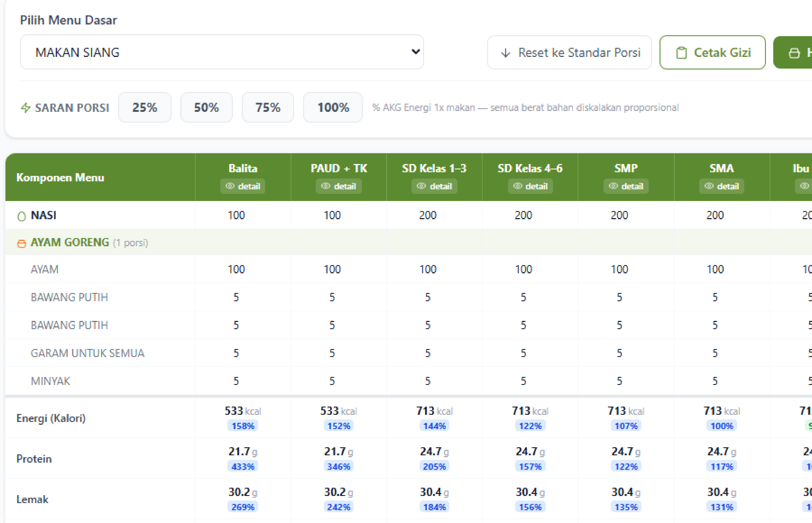Image resolution: width=812 pixels, height=523 pixels.
Task: Show detail for the SMA column
Action: point(722,186)
